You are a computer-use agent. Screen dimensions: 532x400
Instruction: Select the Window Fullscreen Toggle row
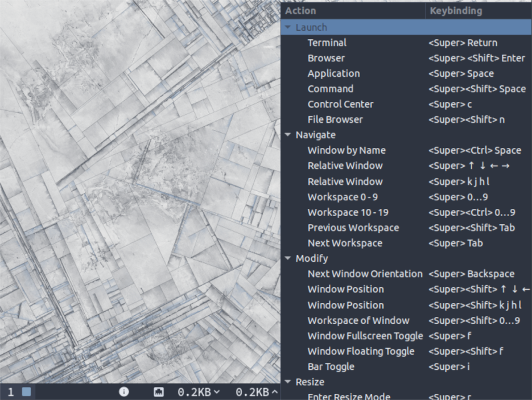(x=365, y=336)
